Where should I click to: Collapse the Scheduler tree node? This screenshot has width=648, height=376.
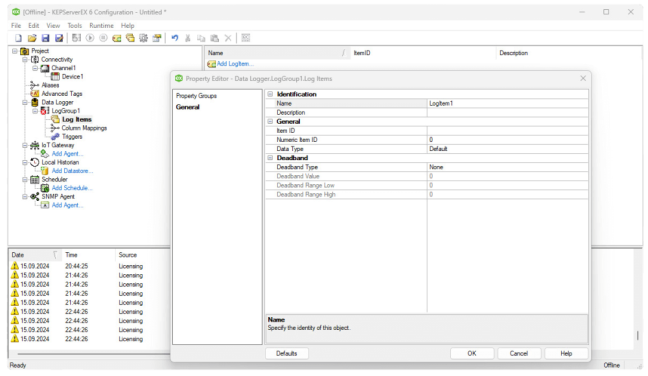[x=25, y=179]
